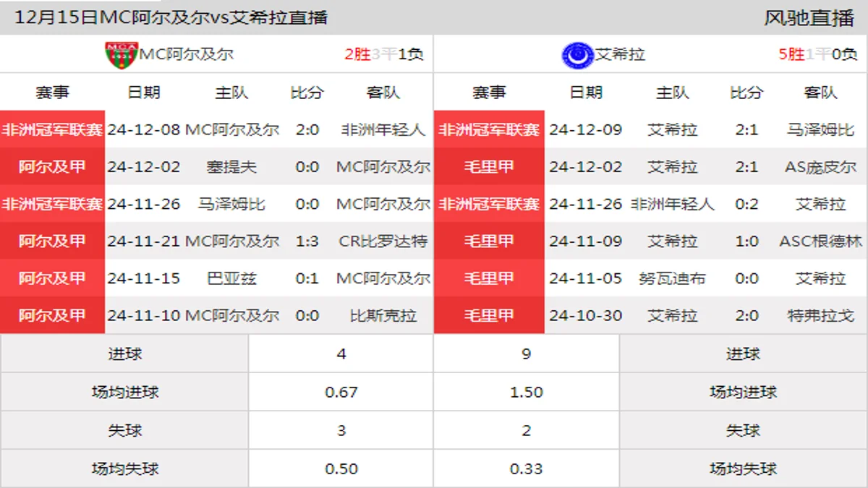Image resolution: width=868 pixels, height=488 pixels.
Task: Select average goals value 0.67
Action: (341, 393)
